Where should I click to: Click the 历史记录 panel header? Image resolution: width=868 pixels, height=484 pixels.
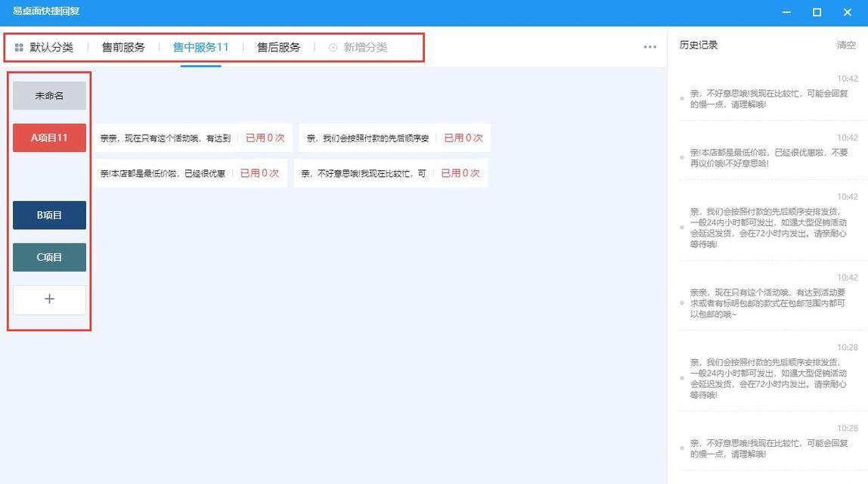tap(699, 45)
